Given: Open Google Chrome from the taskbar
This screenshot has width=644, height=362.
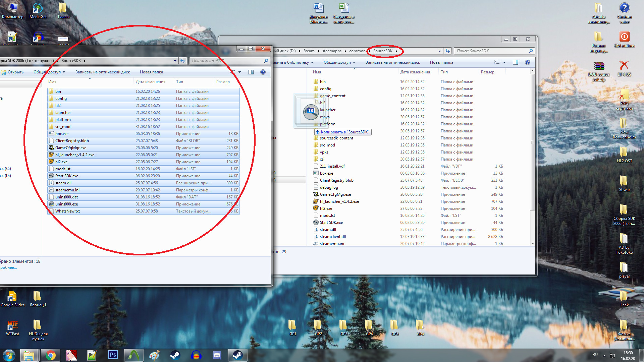Looking at the screenshot, I should (x=51, y=355).
